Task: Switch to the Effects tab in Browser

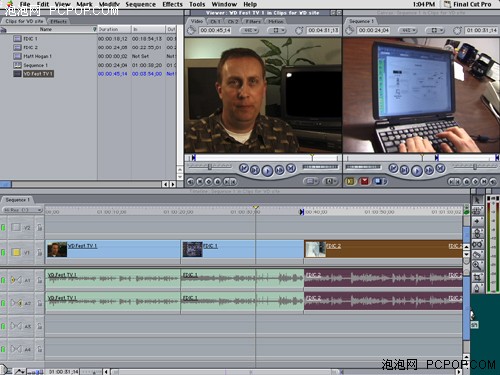Action: (x=58, y=21)
